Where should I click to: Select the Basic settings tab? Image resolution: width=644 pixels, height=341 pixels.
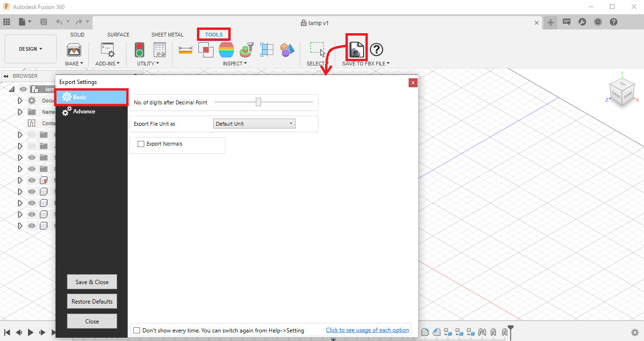pyautogui.click(x=92, y=97)
